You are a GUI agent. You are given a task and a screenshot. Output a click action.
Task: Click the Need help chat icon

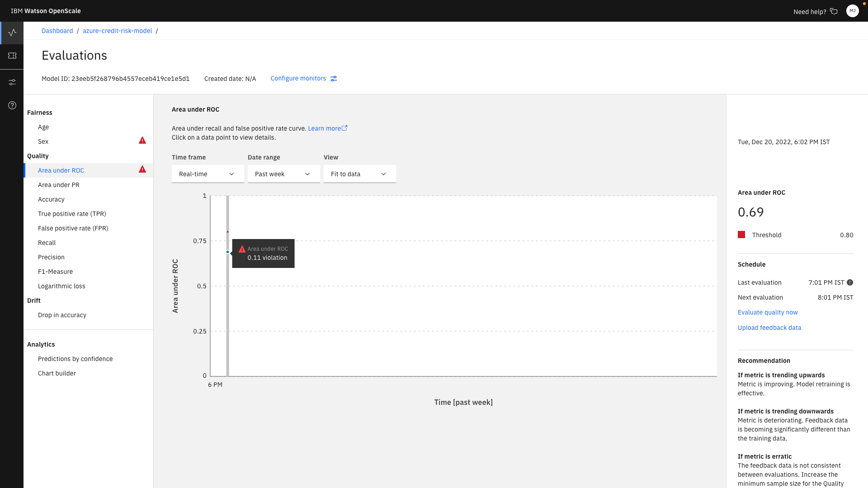(834, 12)
